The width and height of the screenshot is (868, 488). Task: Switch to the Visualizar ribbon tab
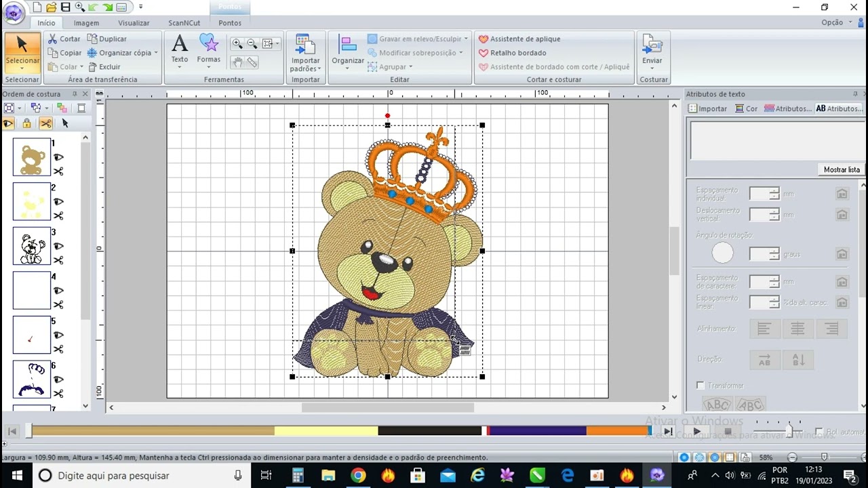(x=134, y=23)
